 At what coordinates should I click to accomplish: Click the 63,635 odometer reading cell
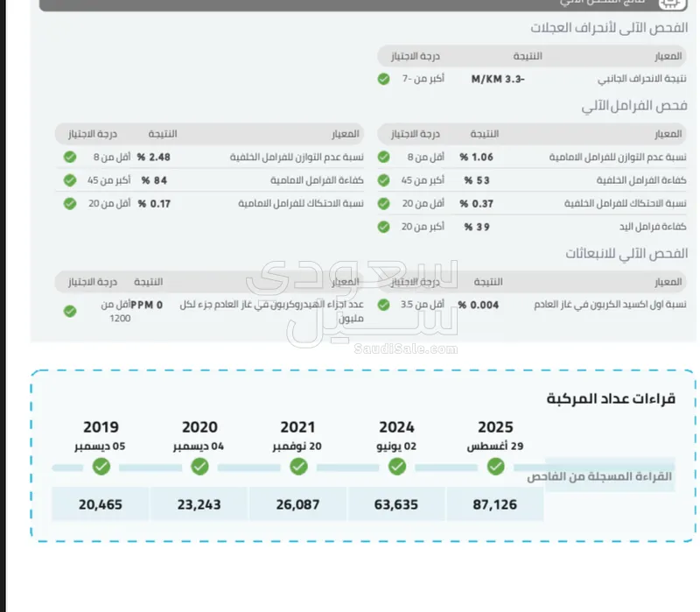[395, 505]
